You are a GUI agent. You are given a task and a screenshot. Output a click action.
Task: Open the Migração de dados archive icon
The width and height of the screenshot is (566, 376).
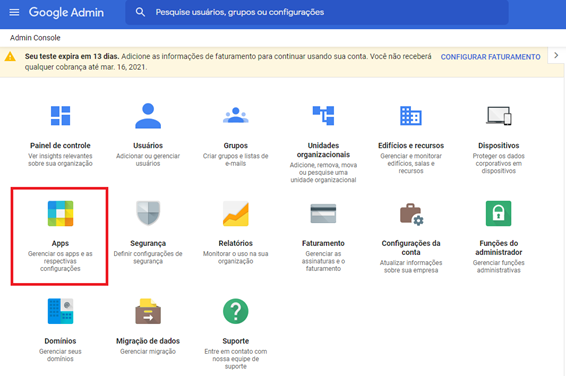(x=148, y=311)
